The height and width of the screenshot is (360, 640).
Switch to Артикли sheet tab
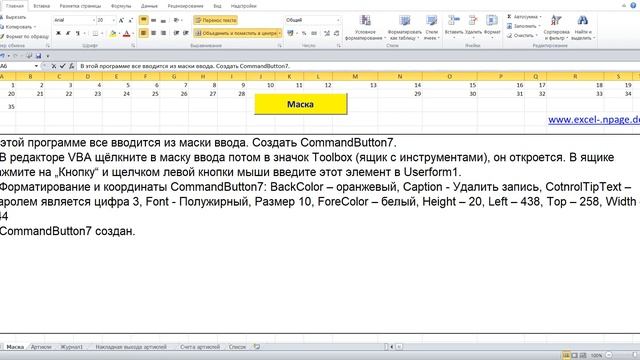click(41, 347)
